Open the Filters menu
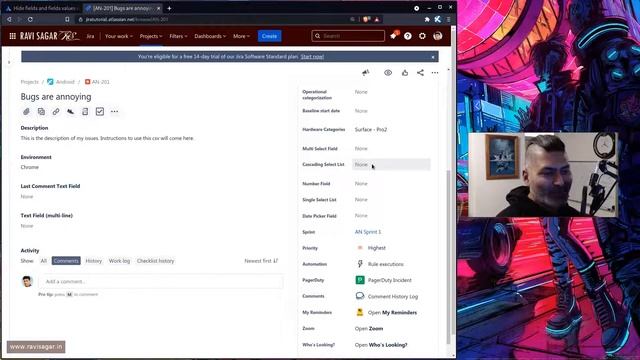Image resolution: width=640 pixels, height=360 pixels. [x=178, y=36]
